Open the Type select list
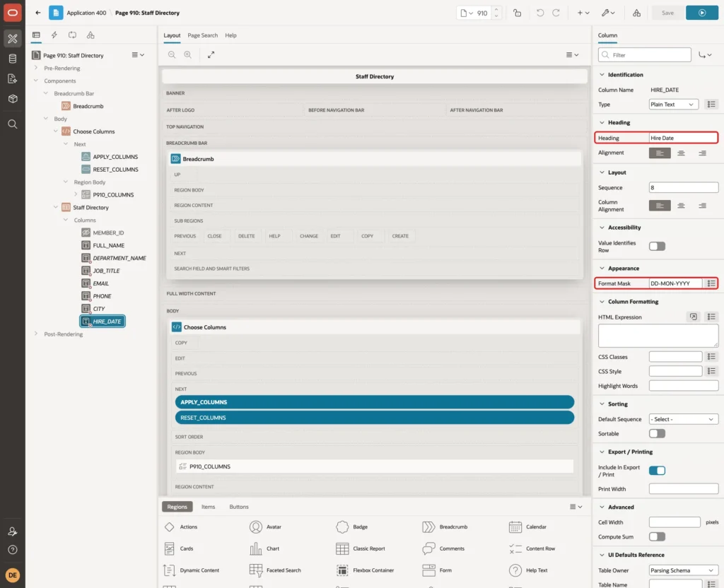 [673, 105]
